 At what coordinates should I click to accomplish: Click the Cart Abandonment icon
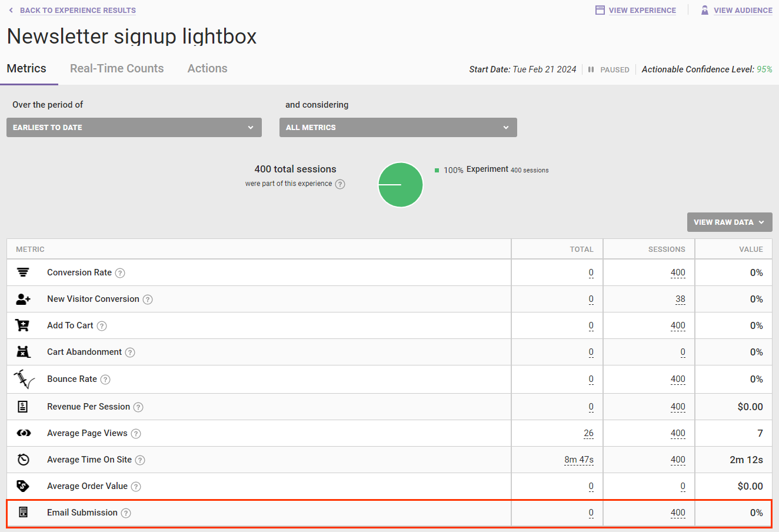(x=23, y=352)
